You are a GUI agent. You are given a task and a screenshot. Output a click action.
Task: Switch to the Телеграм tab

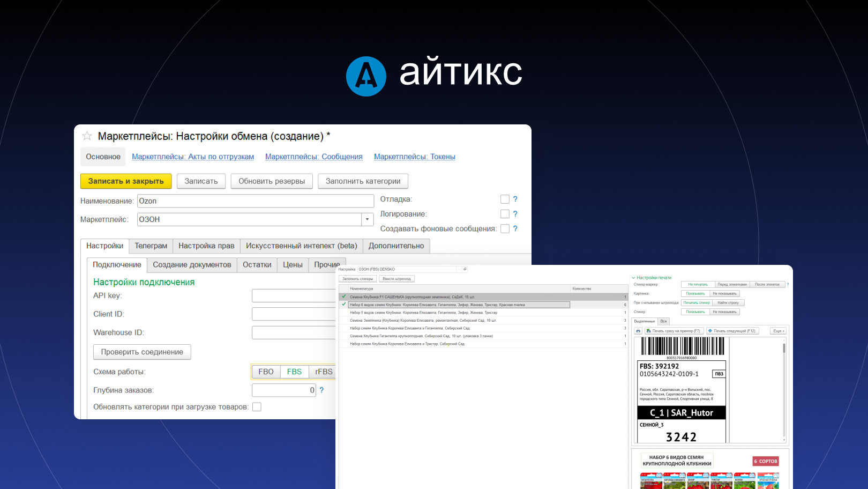pos(151,246)
